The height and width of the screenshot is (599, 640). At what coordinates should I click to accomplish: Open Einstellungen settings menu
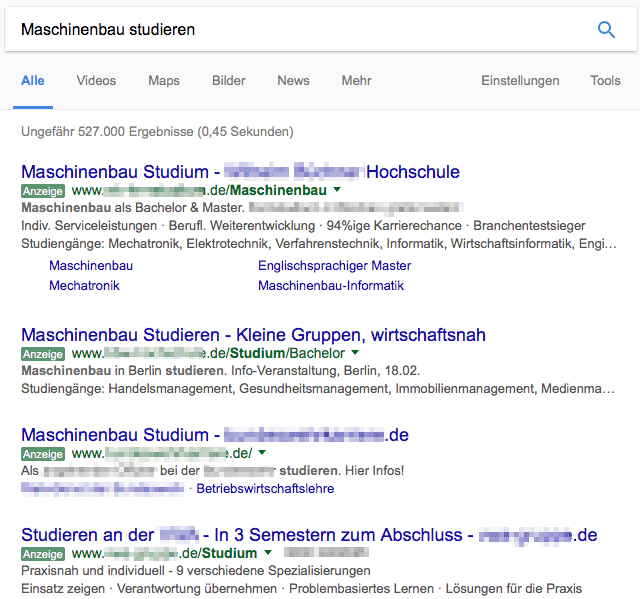[x=520, y=81]
